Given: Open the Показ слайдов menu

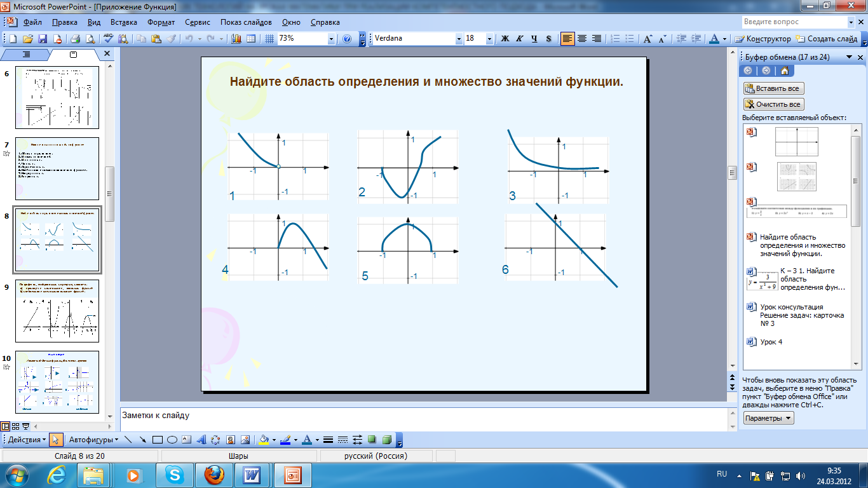Looking at the screenshot, I should 246,22.
